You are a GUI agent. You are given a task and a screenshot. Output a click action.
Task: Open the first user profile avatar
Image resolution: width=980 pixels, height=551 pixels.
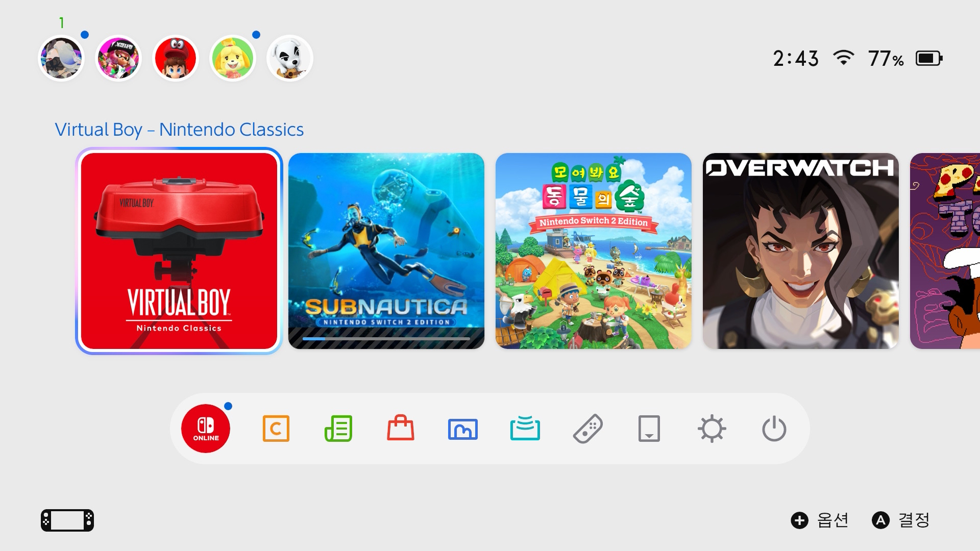61,58
